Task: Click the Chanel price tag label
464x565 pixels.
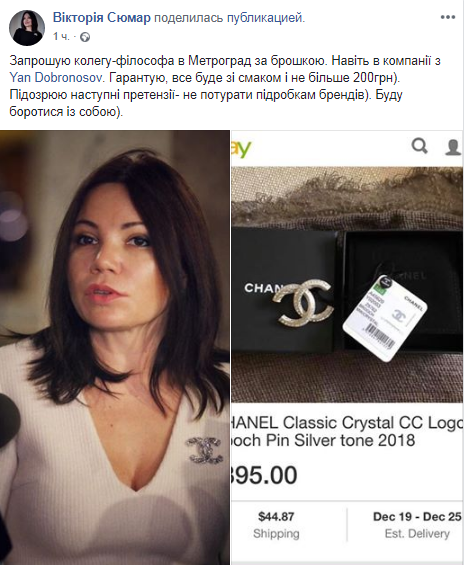Action: click(x=385, y=318)
